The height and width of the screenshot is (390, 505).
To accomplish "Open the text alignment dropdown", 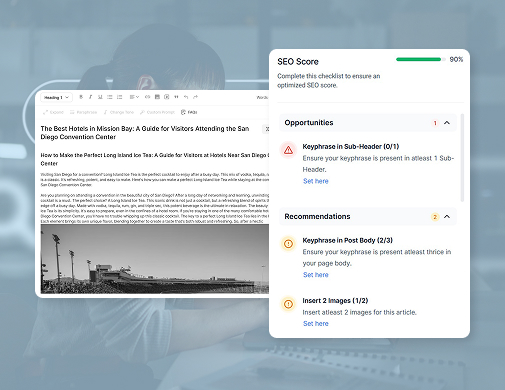I will (x=134, y=97).
